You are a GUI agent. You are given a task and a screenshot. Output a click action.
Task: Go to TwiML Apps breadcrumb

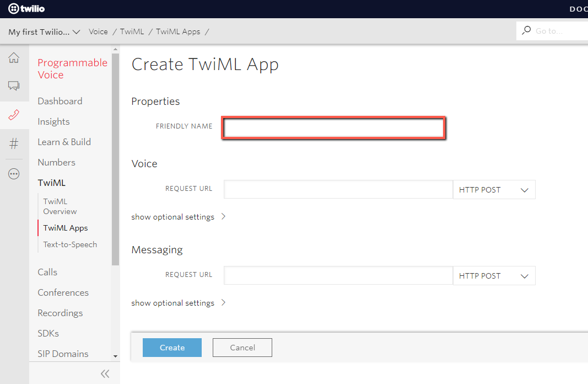[x=178, y=31]
